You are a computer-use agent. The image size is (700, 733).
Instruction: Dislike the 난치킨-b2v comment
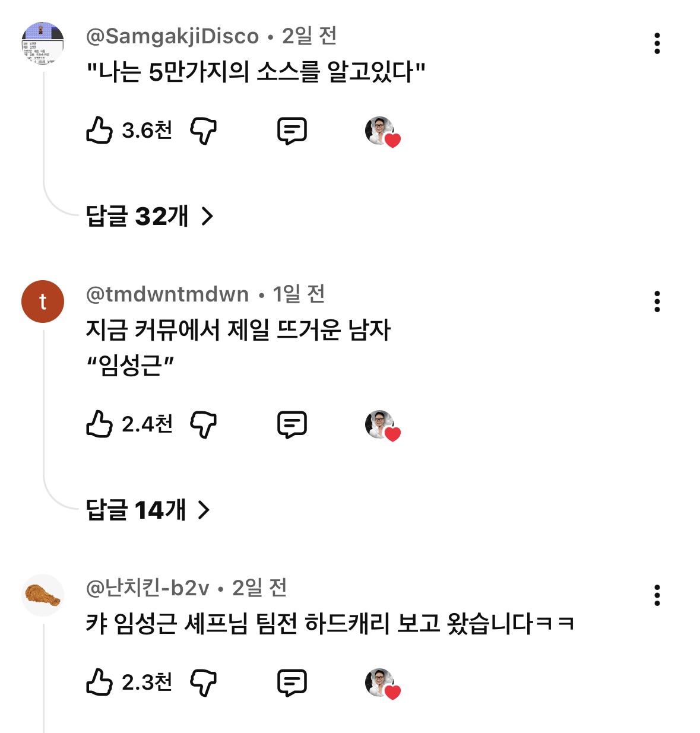(203, 683)
